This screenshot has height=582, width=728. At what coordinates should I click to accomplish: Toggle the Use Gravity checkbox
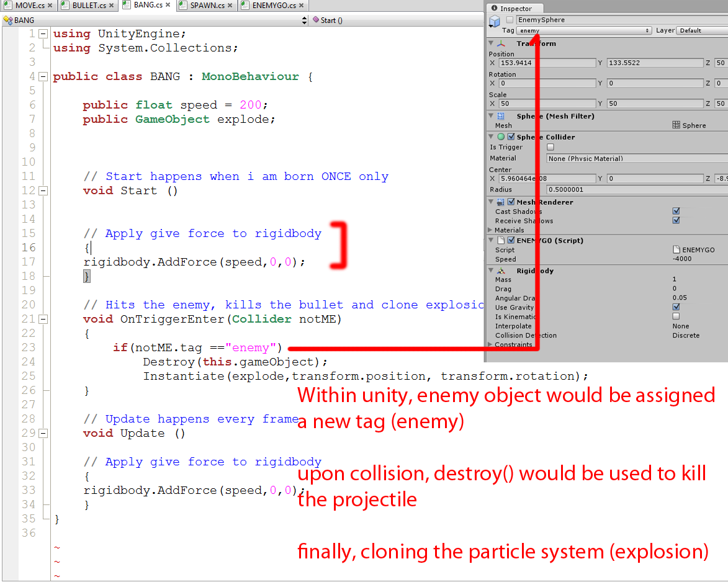click(x=676, y=307)
